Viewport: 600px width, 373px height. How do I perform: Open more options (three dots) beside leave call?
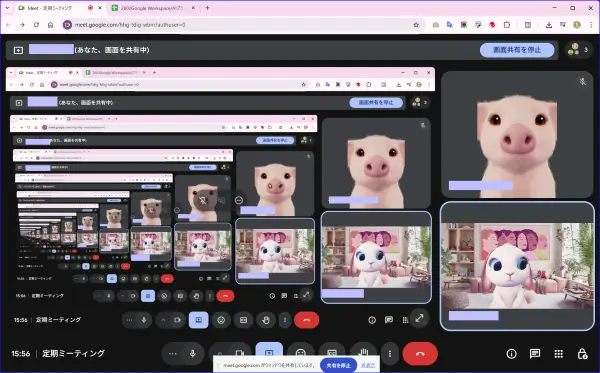click(x=390, y=354)
